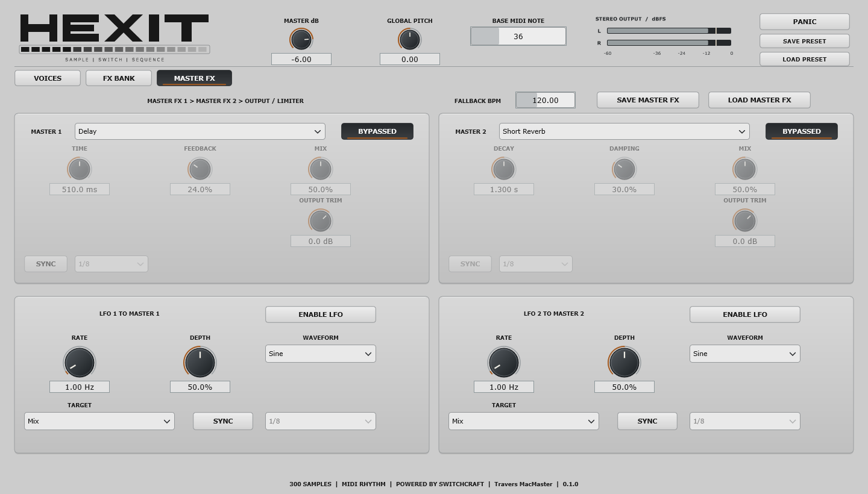Click the FALLBACK BPM value field

[x=546, y=100]
